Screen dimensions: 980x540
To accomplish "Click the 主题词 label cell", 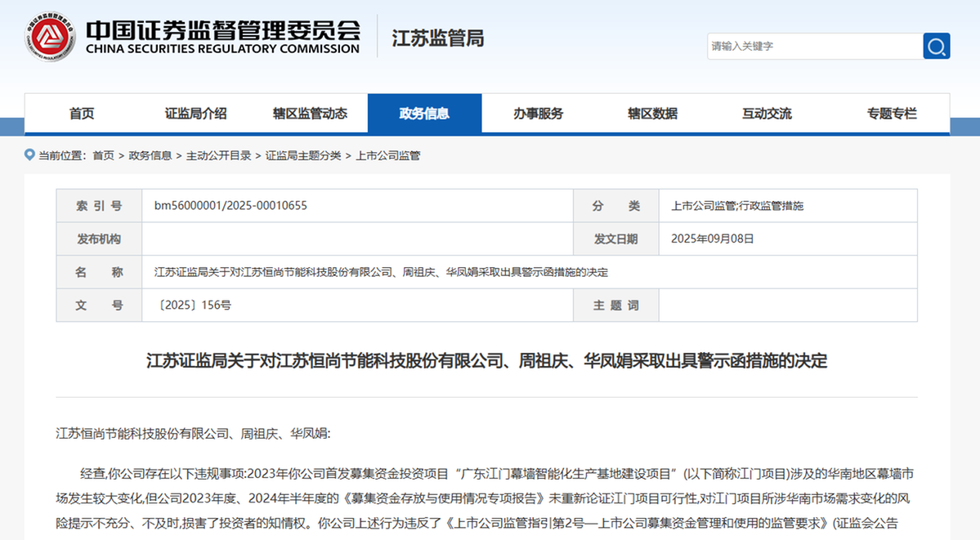I will [616, 305].
